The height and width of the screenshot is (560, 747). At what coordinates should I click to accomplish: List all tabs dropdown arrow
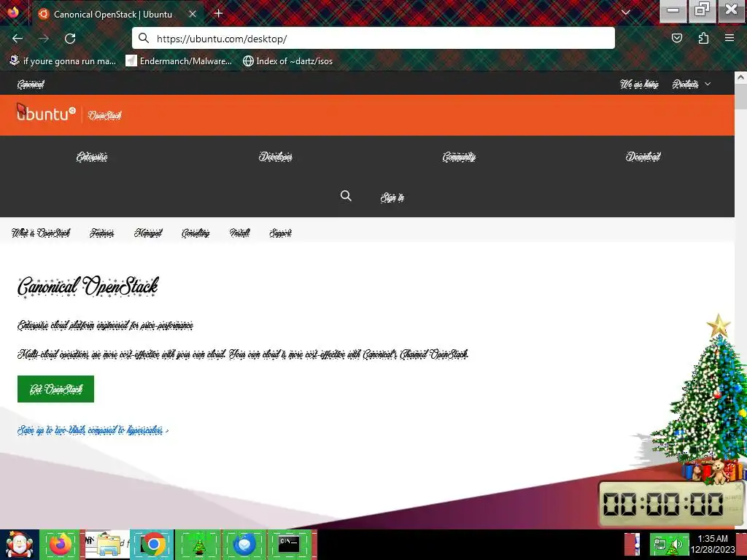pos(626,12)
